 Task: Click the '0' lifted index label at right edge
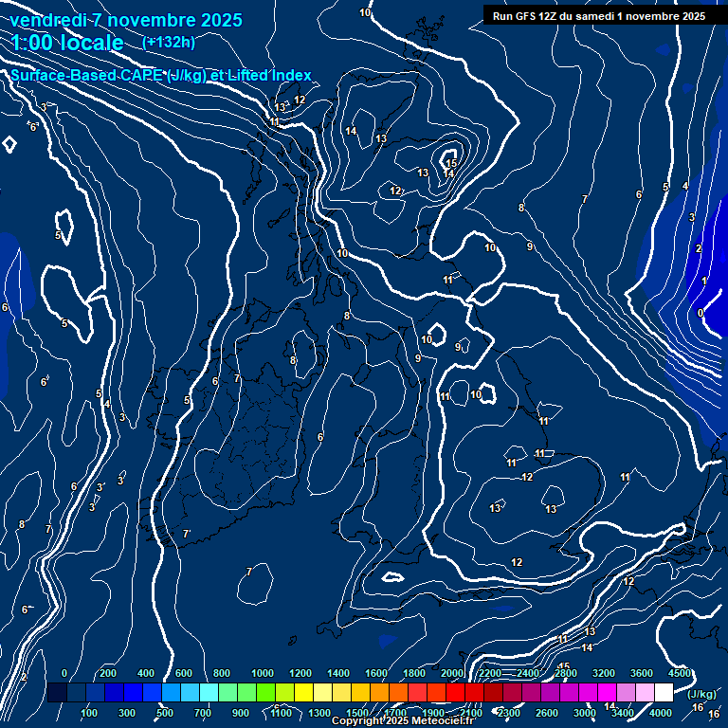[x=700, y=313]
